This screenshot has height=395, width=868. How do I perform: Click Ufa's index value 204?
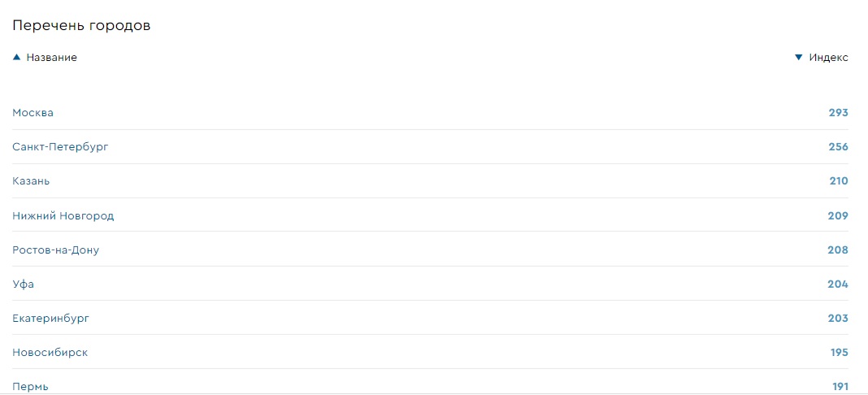[x=838, y=284]
